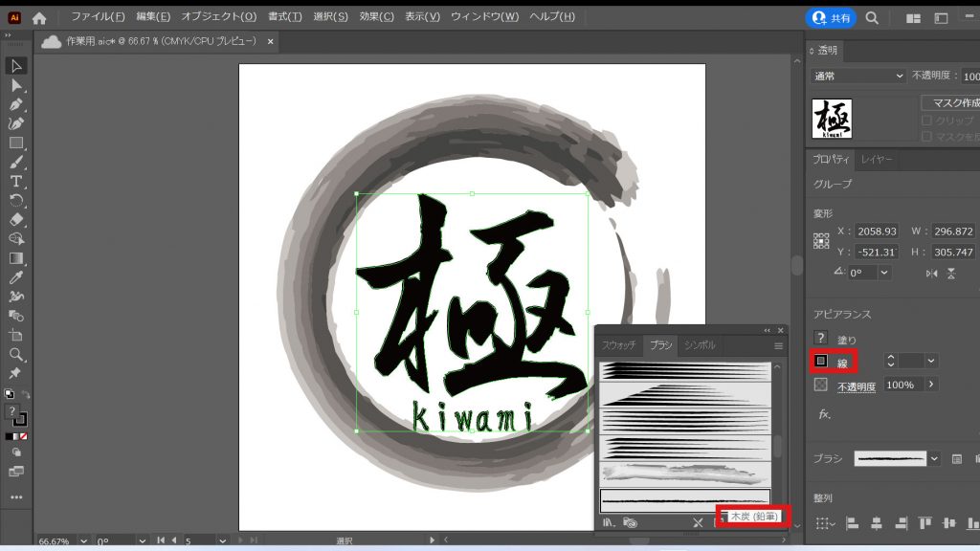Open the 66.67% zoom level dropdown
This screenshot has height=551, width=980.
(84, 541)
